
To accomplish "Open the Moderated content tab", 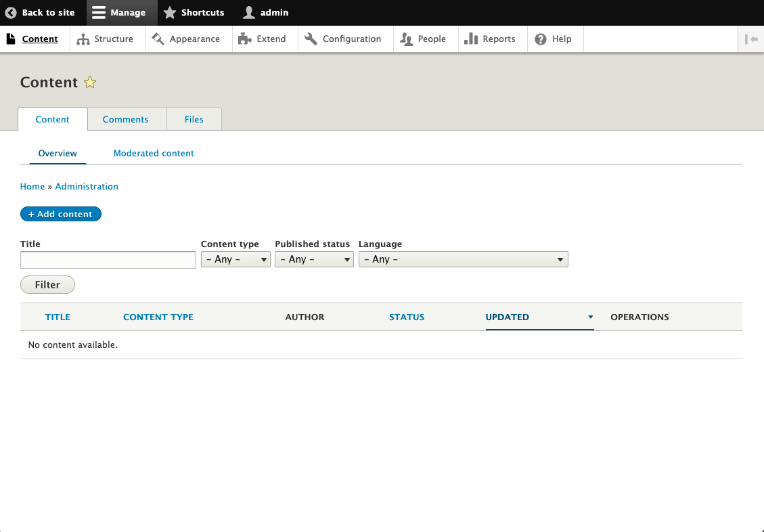I will coord(154,153).
